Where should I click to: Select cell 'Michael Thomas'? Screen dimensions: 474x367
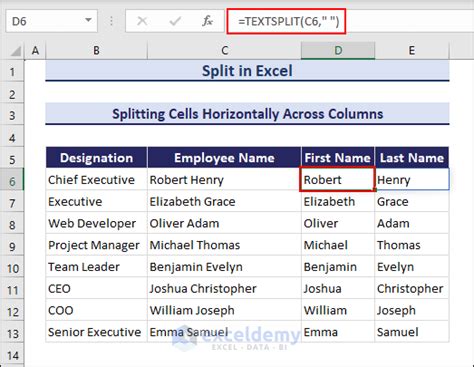[x=224, y=245]
